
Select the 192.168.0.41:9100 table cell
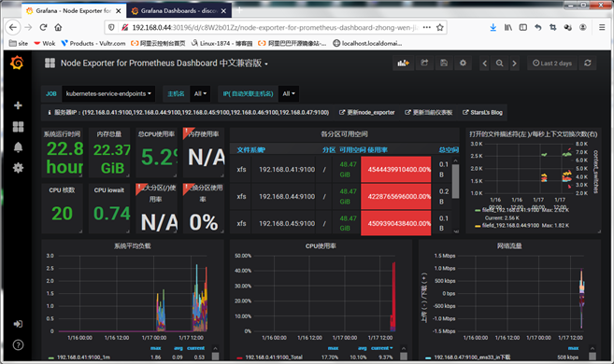pyautogui.click(x=287, y=169)
